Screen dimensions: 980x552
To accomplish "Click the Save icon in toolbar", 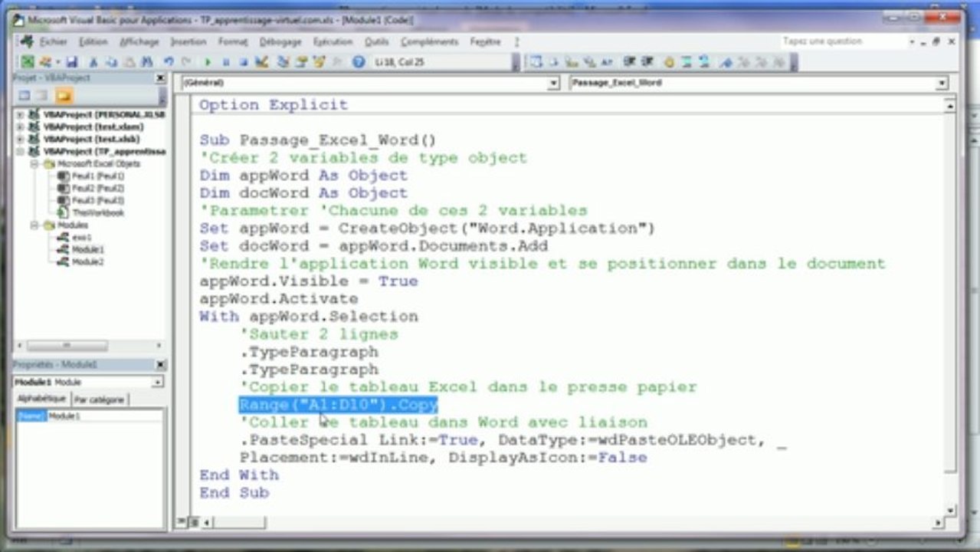I will 71,62.
